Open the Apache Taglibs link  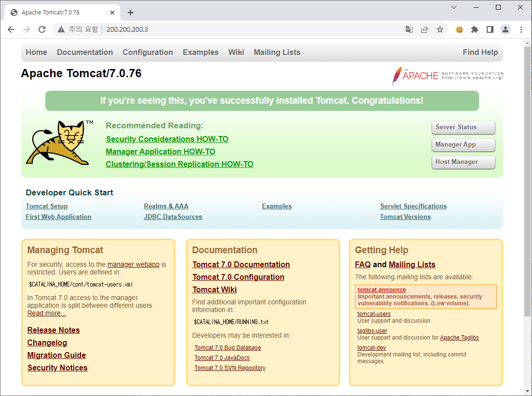459,338
